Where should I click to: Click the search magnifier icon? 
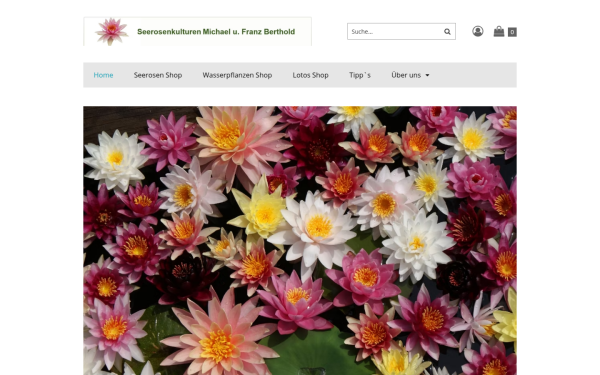coord(447,32)
